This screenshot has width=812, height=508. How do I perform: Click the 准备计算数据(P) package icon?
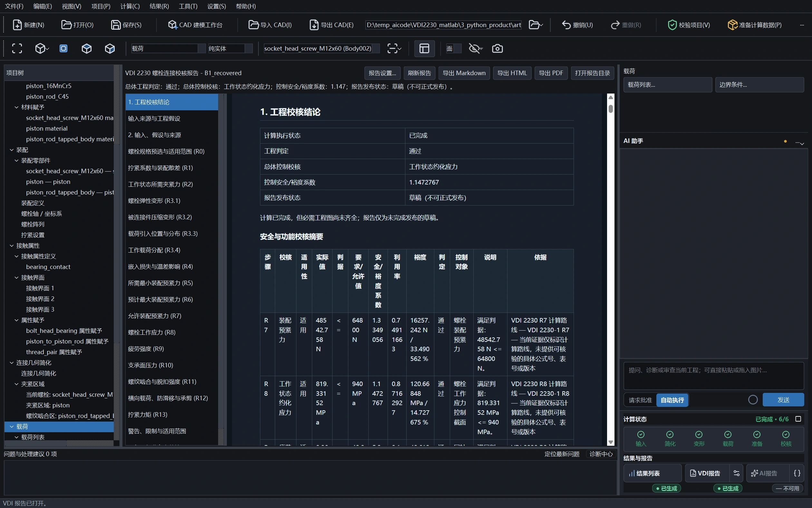732,25
